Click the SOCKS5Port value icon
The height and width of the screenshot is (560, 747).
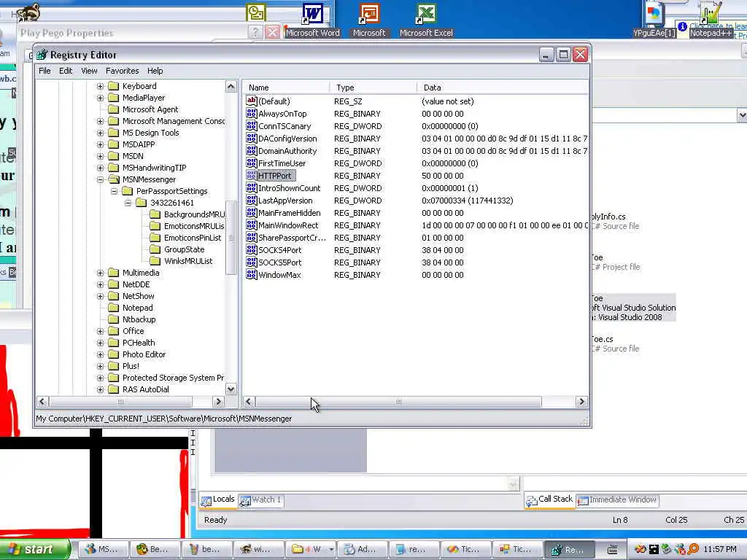[251, 262]
